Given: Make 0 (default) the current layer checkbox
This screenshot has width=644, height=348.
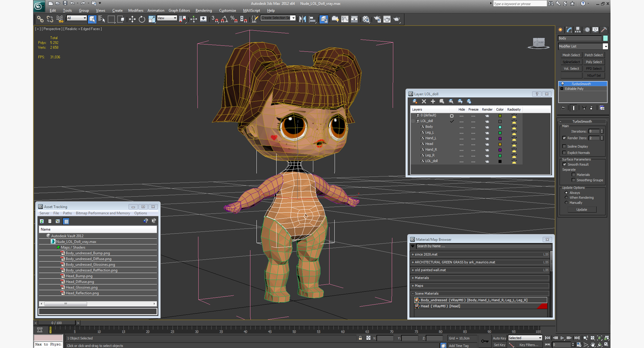Looking at the screenshot, I should coord(452,116).
